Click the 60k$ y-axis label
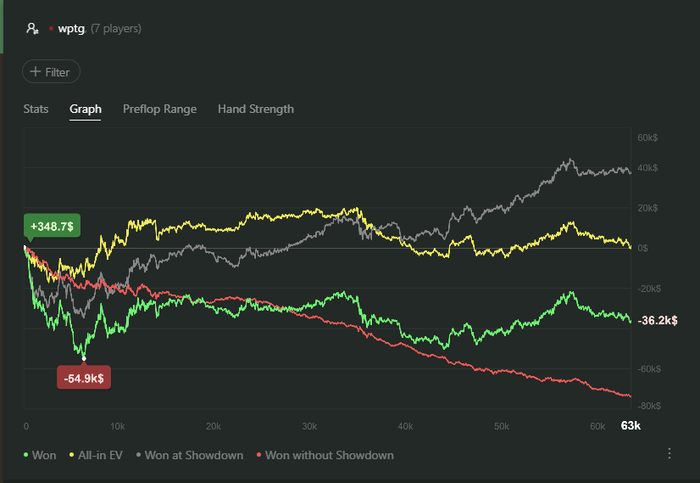The width and height of the screenshot is (700, 483). (x=647, y=137)
